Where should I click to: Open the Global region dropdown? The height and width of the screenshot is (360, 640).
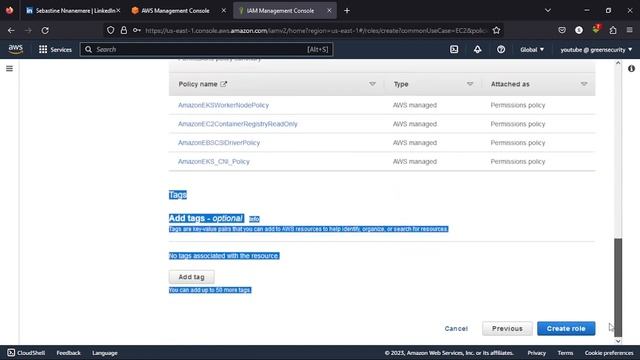532,49
